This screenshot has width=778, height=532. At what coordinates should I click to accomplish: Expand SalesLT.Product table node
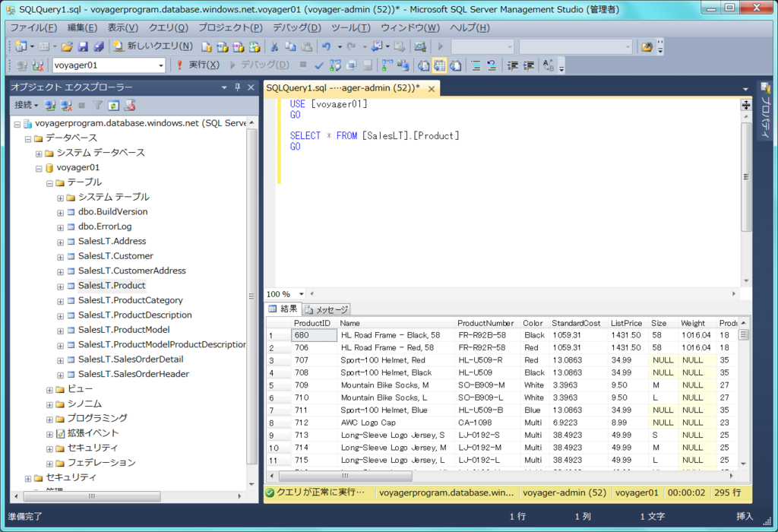pos(60,287)
